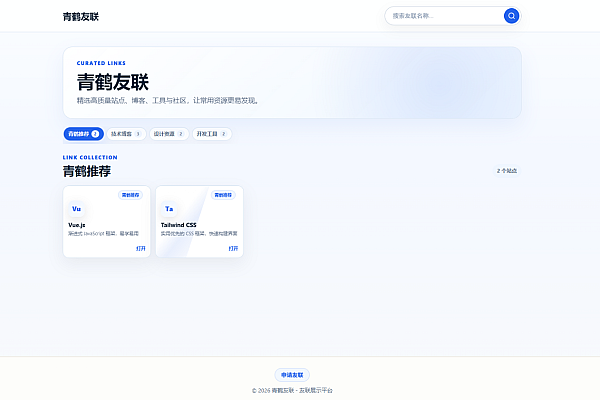Open the Tailwind CSS card's 打开 link

[233, 249]
